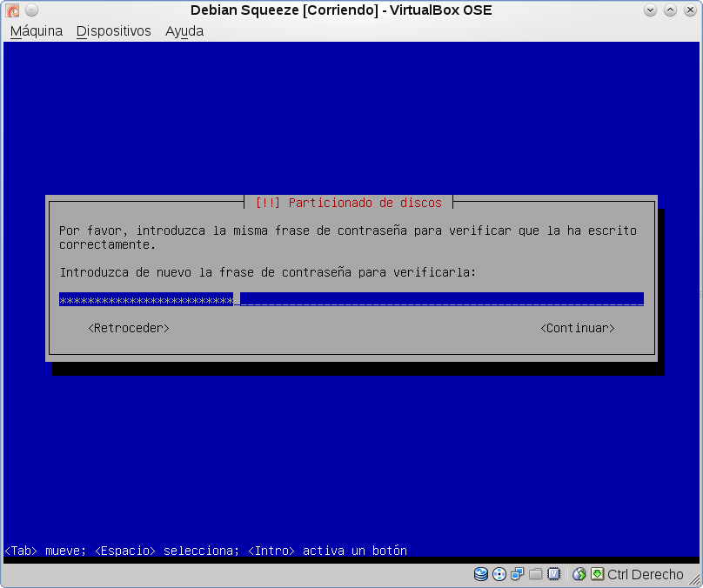Click the 'Ctrl Derecho' host key label

point(646,575)
